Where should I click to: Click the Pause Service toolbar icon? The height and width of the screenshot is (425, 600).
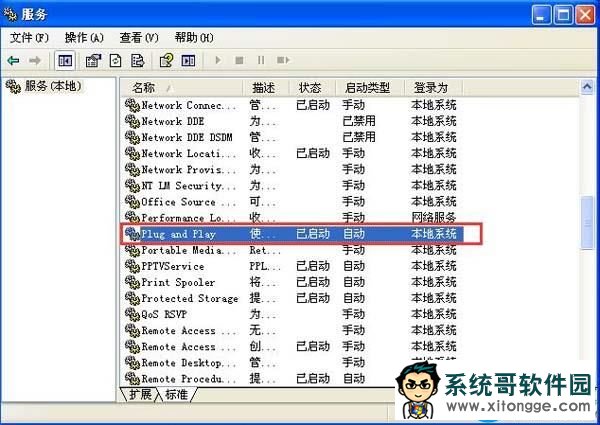click(260, 60)
